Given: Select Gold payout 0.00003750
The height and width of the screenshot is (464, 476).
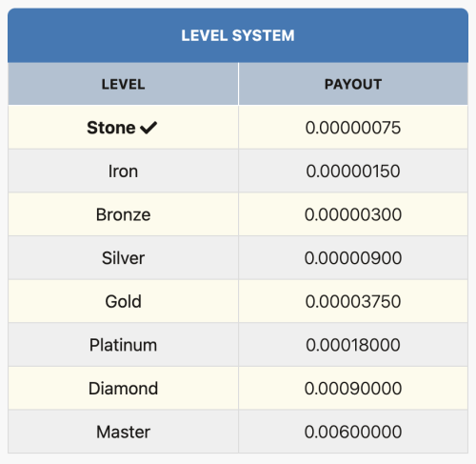Looking at the screenshot, I should (353, 301).
